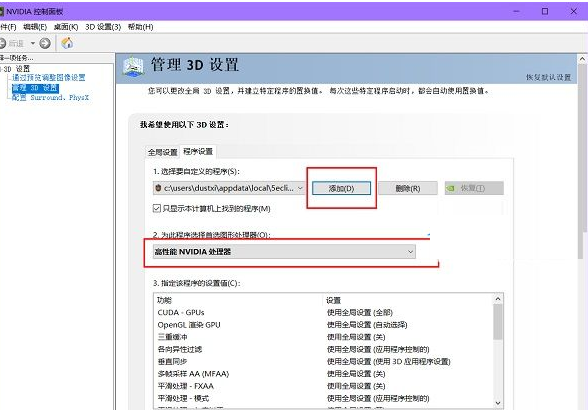Click 使用全局设置 (自动选择) value

click(367, 325)
